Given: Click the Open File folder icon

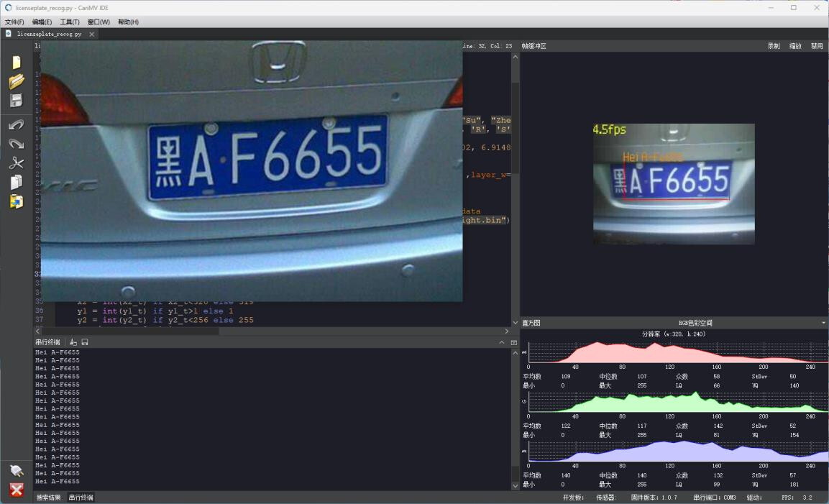Looking at the screenshot, I should [x=17, y=81].
